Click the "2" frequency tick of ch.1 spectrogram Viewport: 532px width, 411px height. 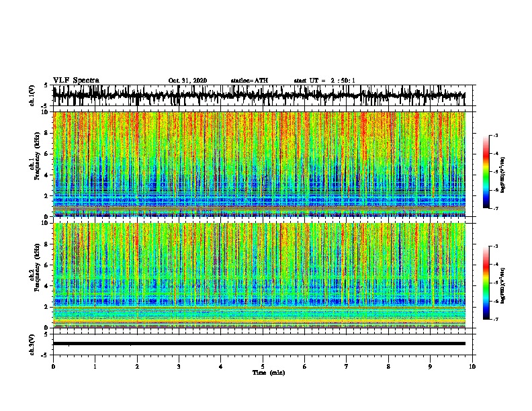46,196
